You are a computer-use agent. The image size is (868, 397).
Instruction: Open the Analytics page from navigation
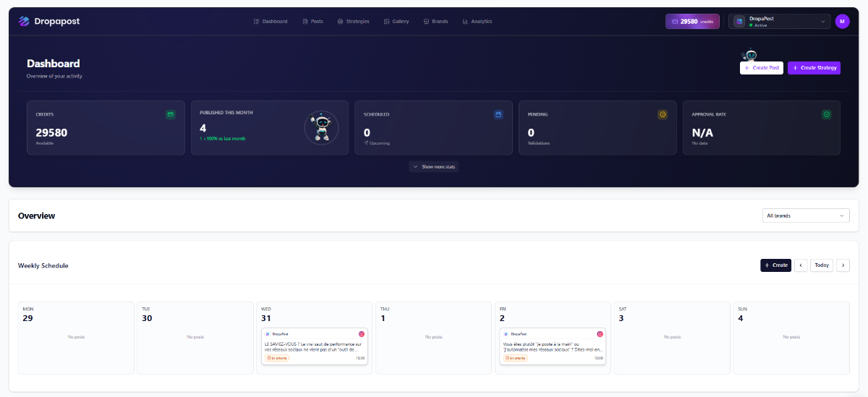coord(477,22)
